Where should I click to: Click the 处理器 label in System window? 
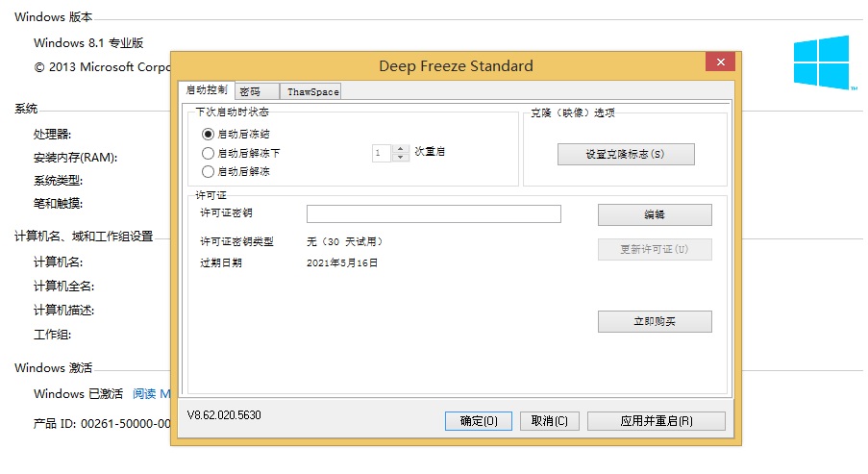coord(52,135)
